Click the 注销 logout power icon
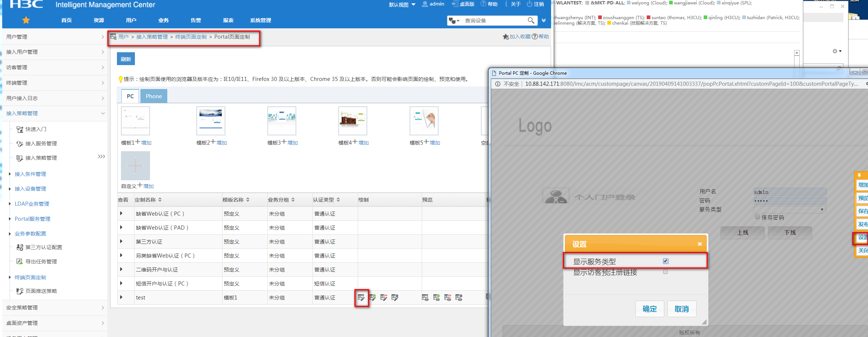868x337 pixels. (x=529, y=4)
